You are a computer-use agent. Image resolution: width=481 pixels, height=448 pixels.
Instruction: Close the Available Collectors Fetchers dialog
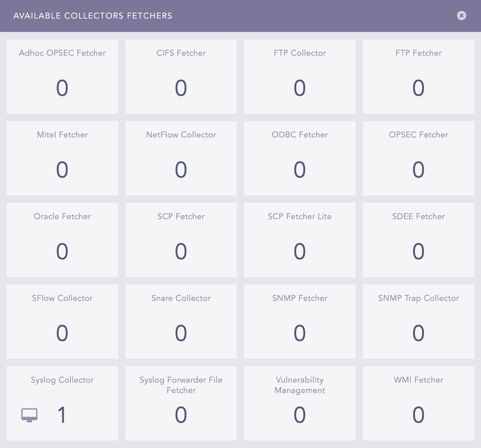(461, 16)
